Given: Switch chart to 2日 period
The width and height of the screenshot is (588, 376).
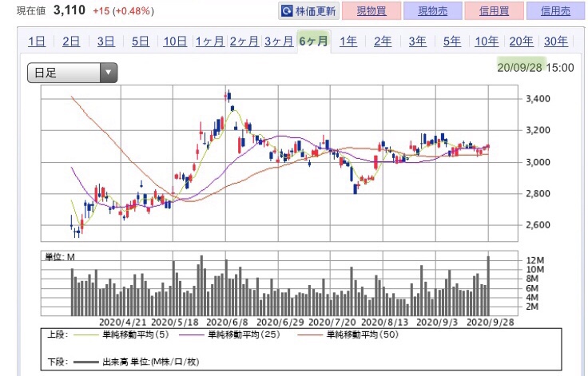Looking at the screenshot, I should click(71, 42).
